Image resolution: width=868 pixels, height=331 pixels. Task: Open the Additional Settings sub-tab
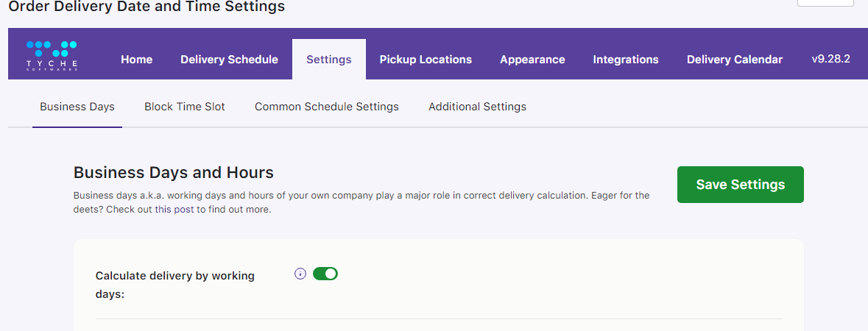coord(477,107)
